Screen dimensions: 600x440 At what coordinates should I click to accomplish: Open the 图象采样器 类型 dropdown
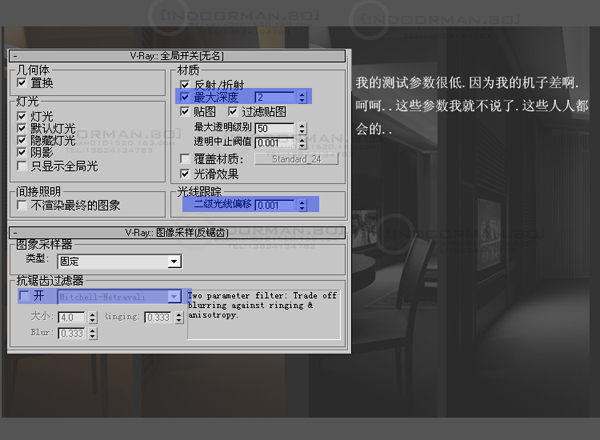click(x=174, y=262)
